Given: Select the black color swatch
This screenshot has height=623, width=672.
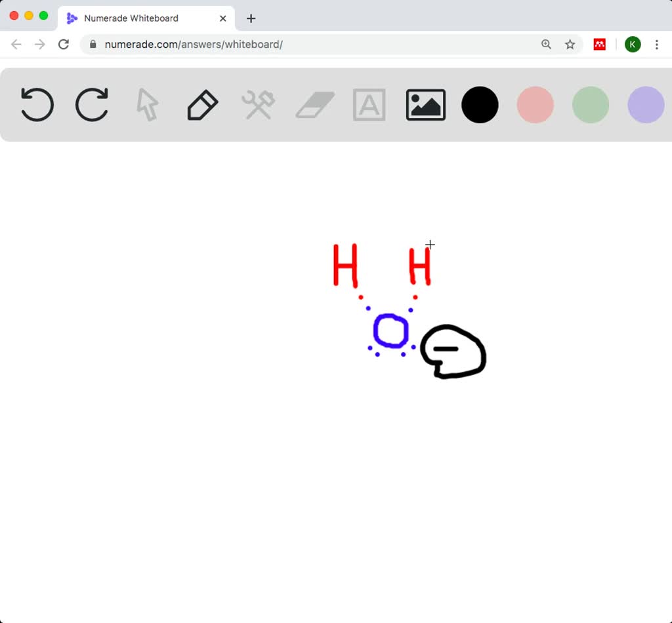Looking at the screenshot, I should point(480,105).
